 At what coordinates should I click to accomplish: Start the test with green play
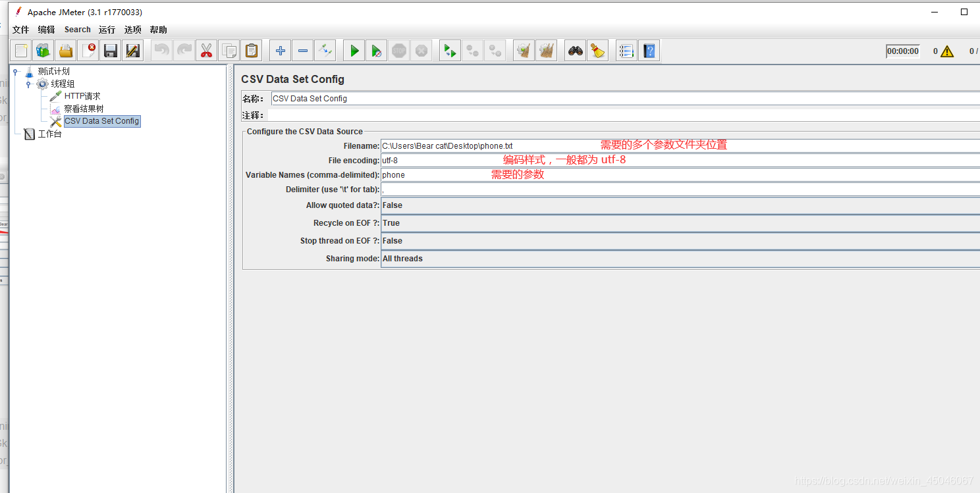point(354,51)
